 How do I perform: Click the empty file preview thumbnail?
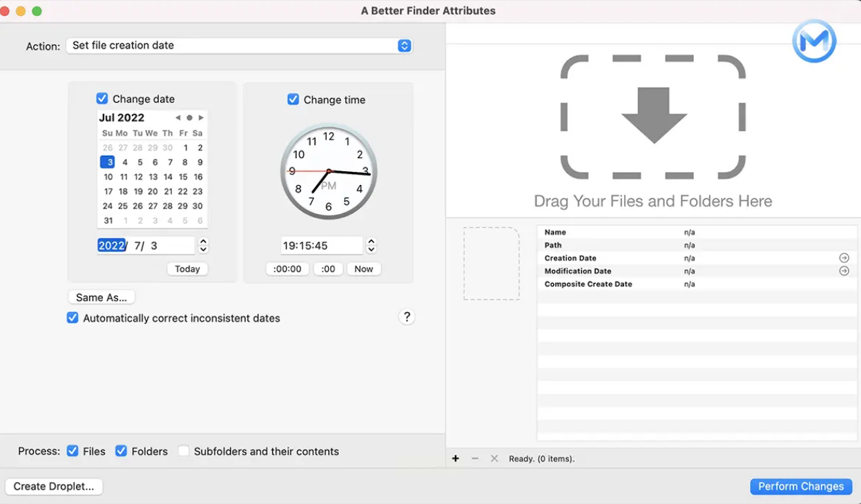point(492,264)
